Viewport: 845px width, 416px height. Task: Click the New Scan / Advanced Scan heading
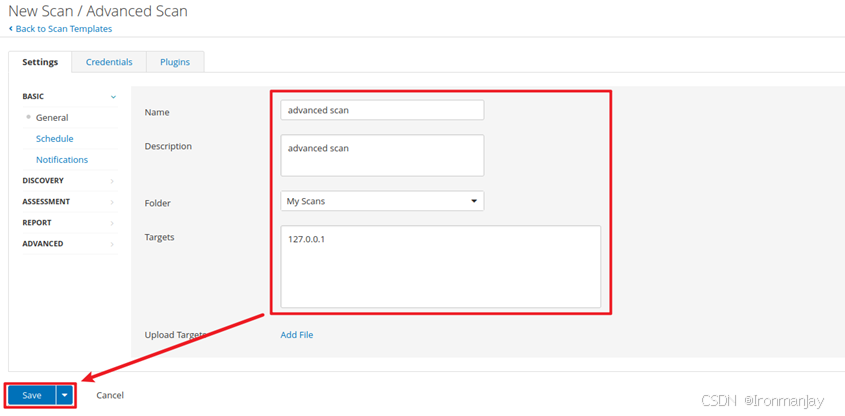click(x=98, y=11)
